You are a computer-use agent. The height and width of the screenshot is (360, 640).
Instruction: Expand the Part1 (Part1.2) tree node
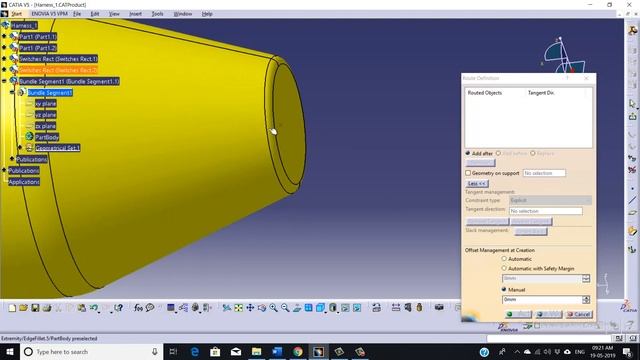click(x=4, y=48)
